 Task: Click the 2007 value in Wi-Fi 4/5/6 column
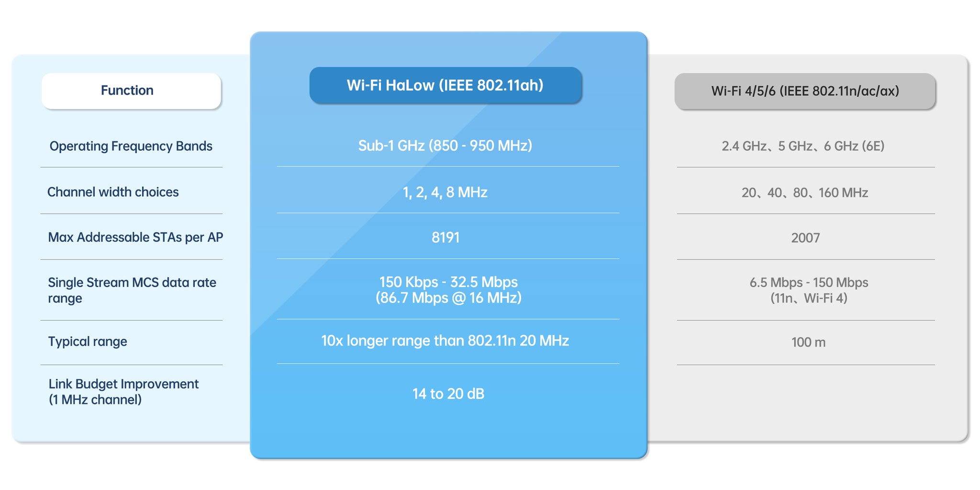(805, 238)
